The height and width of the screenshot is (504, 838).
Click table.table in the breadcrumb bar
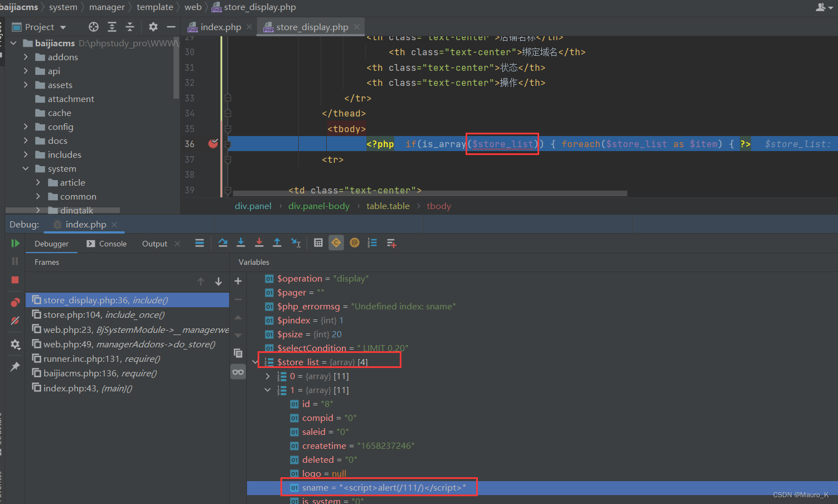pos(387,206)
